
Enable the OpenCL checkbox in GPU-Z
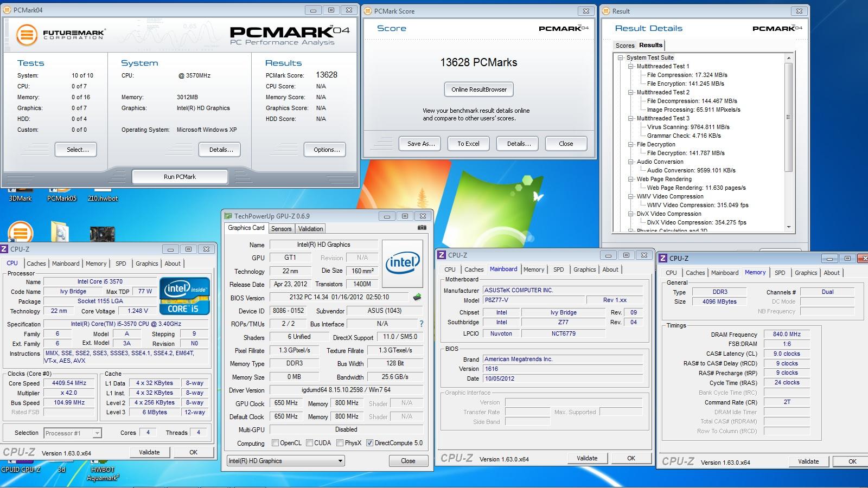pyautogui.click(x=275, y=443)
